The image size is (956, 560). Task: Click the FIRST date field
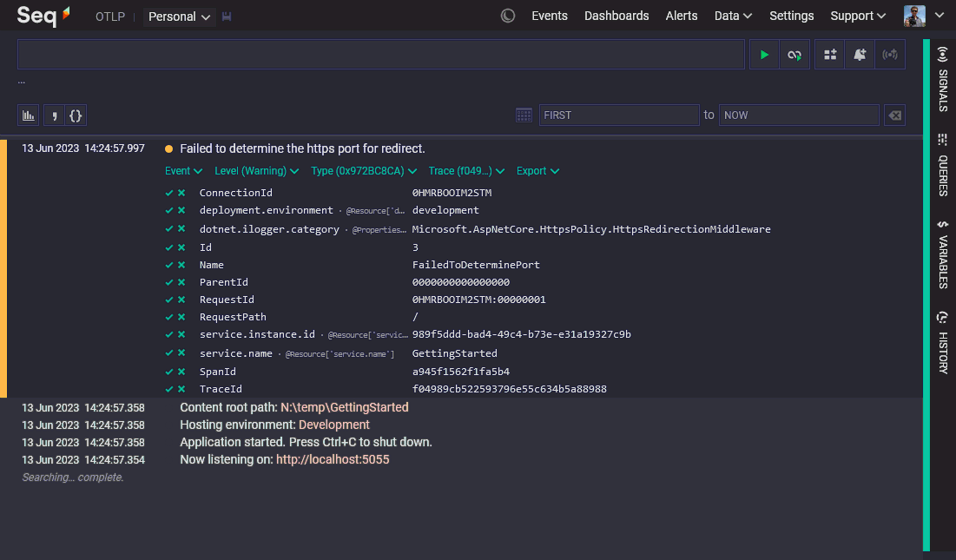(x=619, y=115)
